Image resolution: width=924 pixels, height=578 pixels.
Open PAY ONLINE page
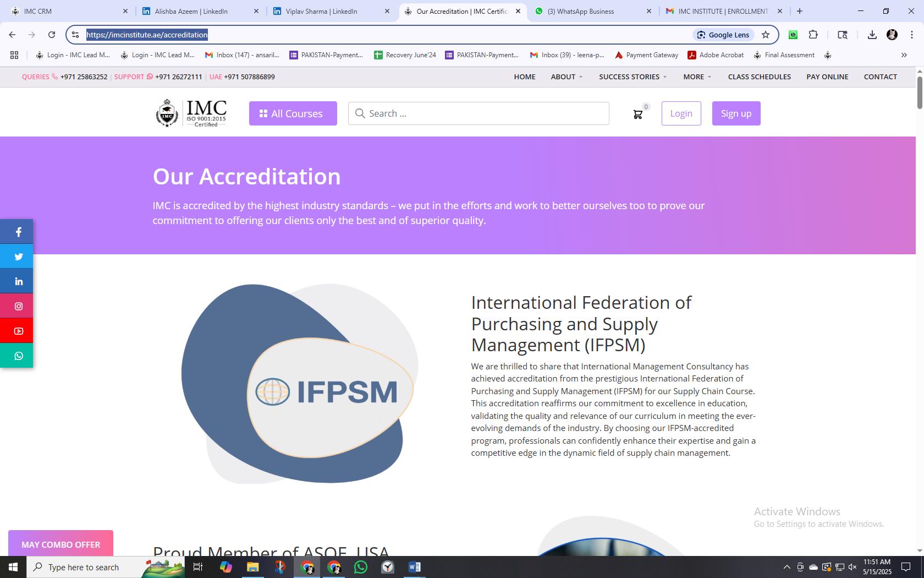pos(827,77)
